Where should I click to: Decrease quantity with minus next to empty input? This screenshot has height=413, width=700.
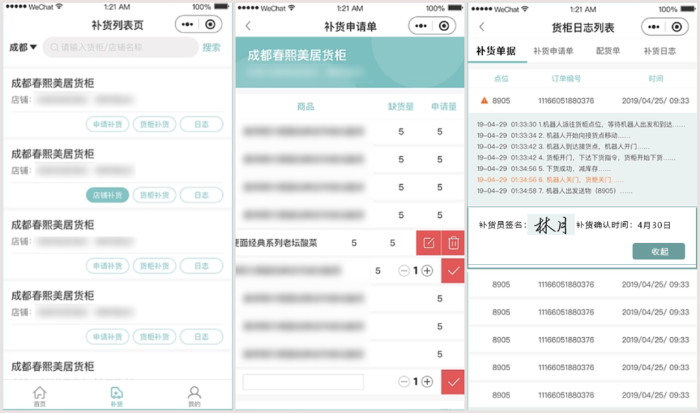[x=403, y=382]
